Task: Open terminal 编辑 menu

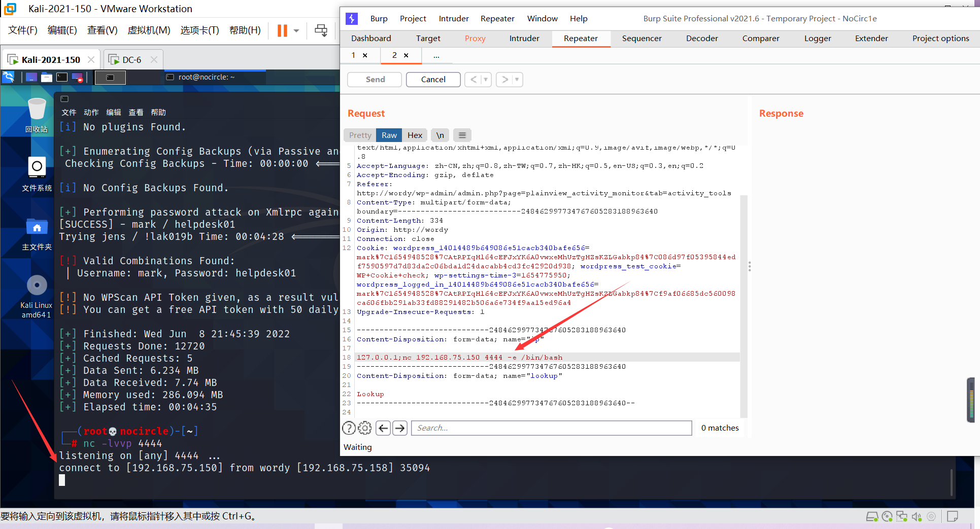Action: click(x=114, y=112)
